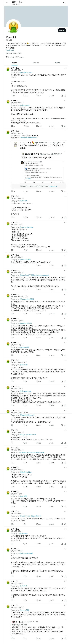Viewport: 72px width, 644px height.
Task: Share the Mar 26 post
Action: (x=65, y=217)
